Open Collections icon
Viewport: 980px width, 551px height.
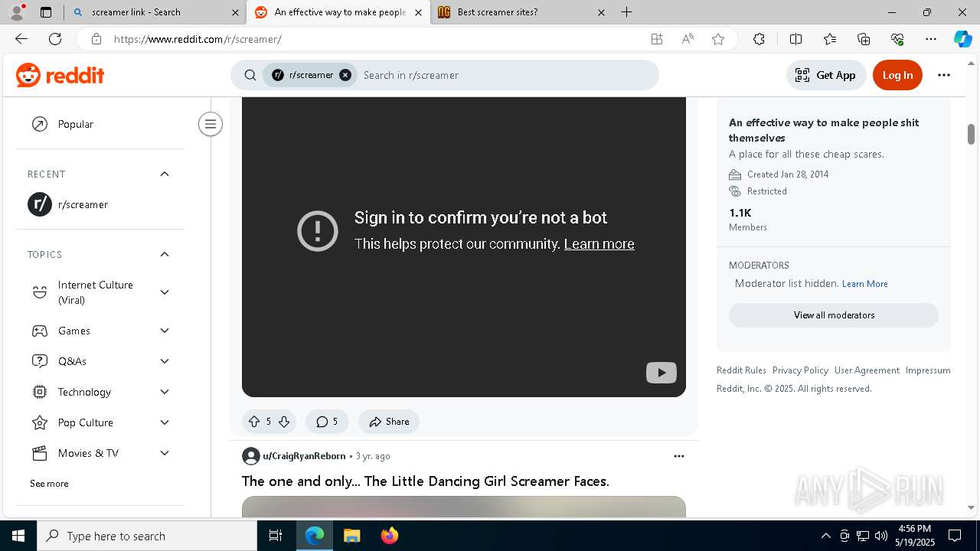point(864,39)
